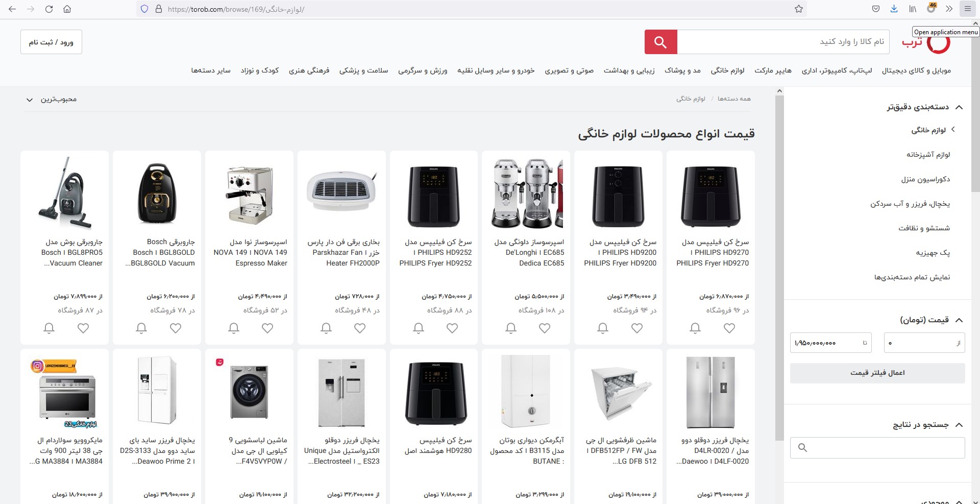Select دکوراسیون منزل category link
Image resolution: width=980 pixels, height=504 pixels.
925,179
